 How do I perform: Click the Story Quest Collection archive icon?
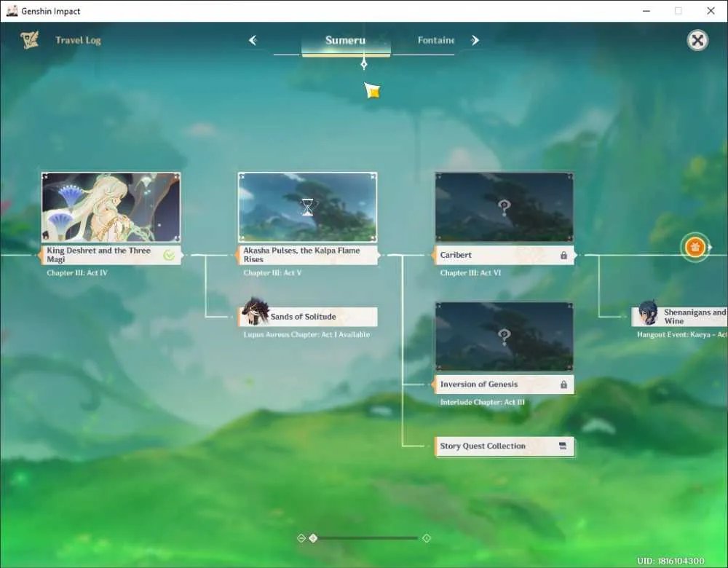(x=563, y=446)
